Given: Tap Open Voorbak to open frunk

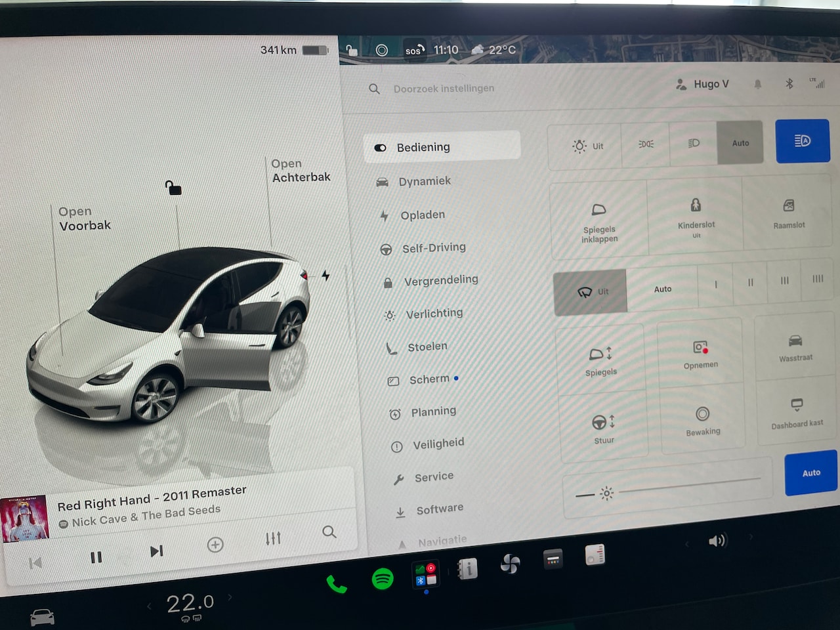Looking at the screenshot, I should (x=85, y=219).
